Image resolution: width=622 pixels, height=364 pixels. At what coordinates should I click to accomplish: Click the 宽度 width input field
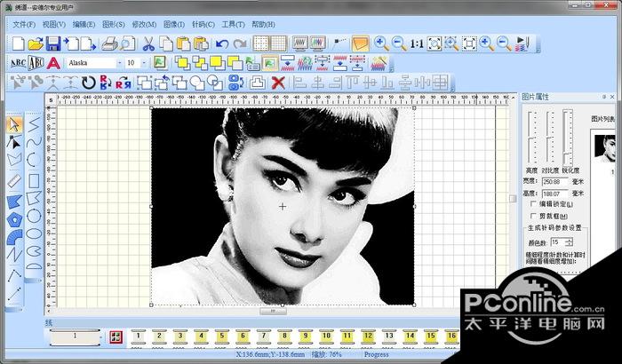click(555, 182)
